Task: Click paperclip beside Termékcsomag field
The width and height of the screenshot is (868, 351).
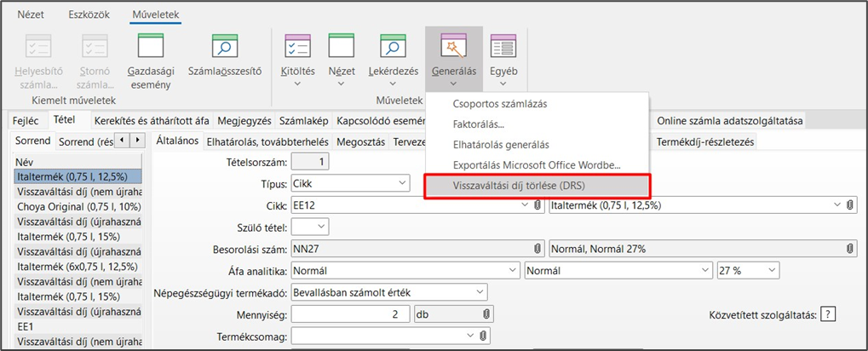Action: coord(482,336)
